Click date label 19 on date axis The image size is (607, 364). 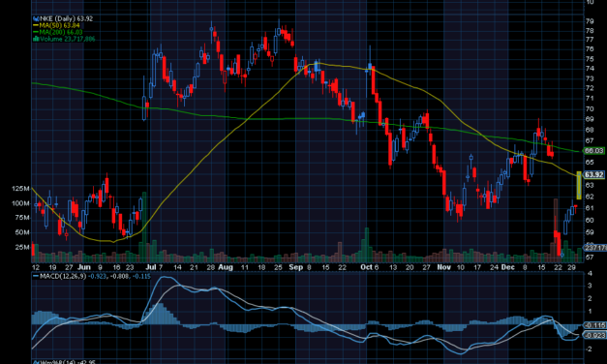(x=52, y=267)
